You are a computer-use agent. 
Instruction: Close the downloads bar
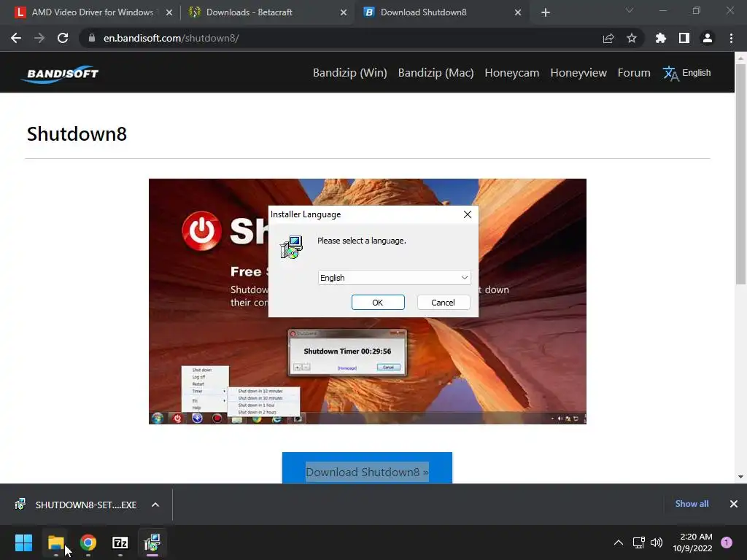point(734,504)
